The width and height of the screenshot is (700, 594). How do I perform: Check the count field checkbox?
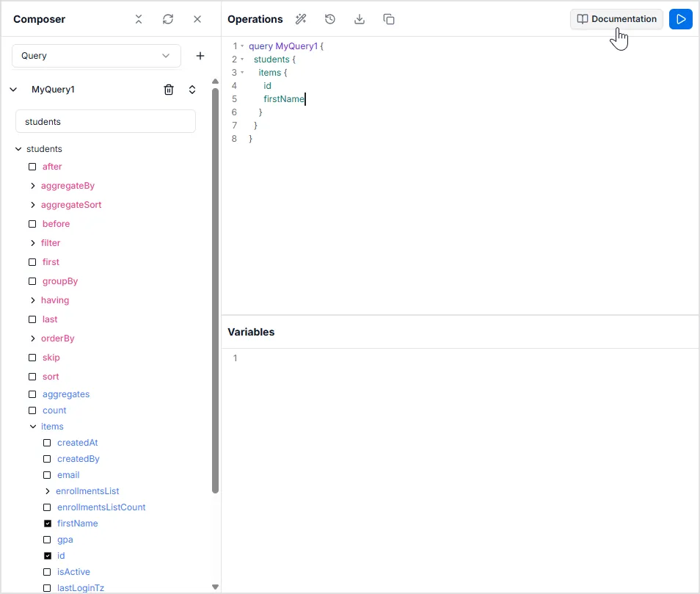coord(32,410)
